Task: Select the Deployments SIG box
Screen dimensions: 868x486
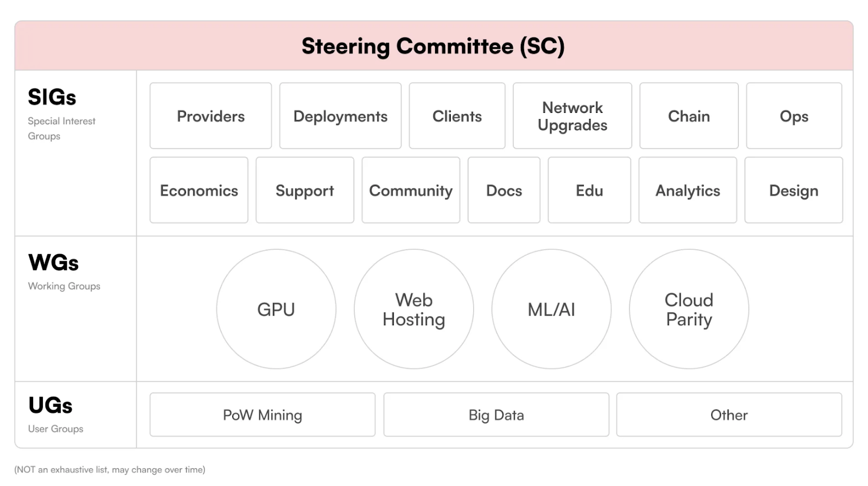Action: 340,116
